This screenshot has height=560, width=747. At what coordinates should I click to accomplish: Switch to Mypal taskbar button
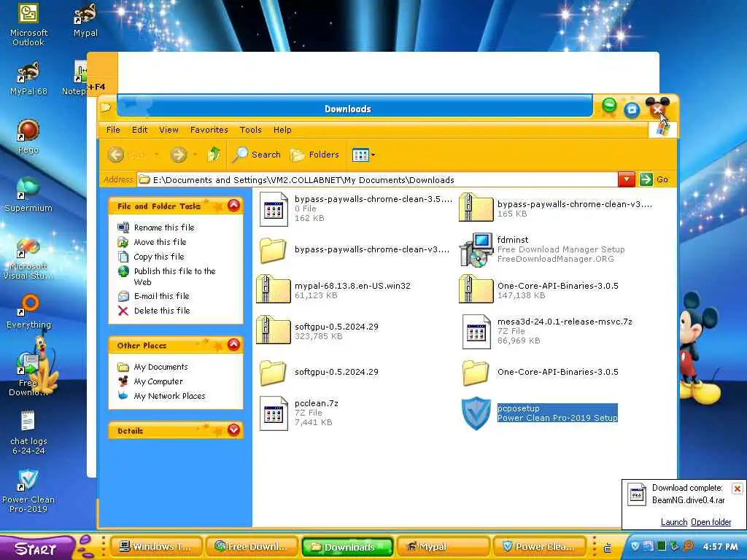click(444, 547)
